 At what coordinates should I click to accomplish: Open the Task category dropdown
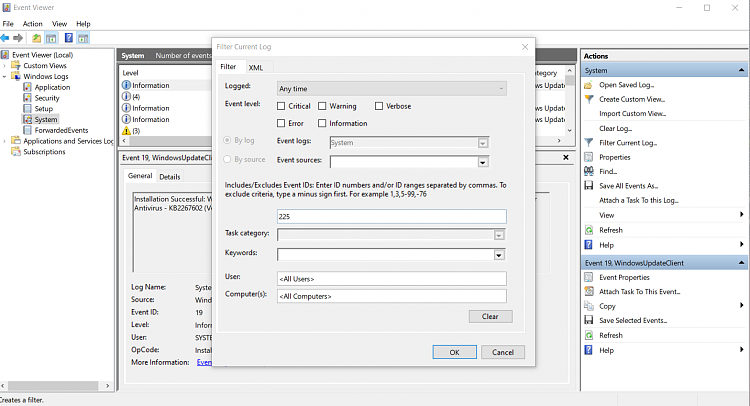click(499, 235)
